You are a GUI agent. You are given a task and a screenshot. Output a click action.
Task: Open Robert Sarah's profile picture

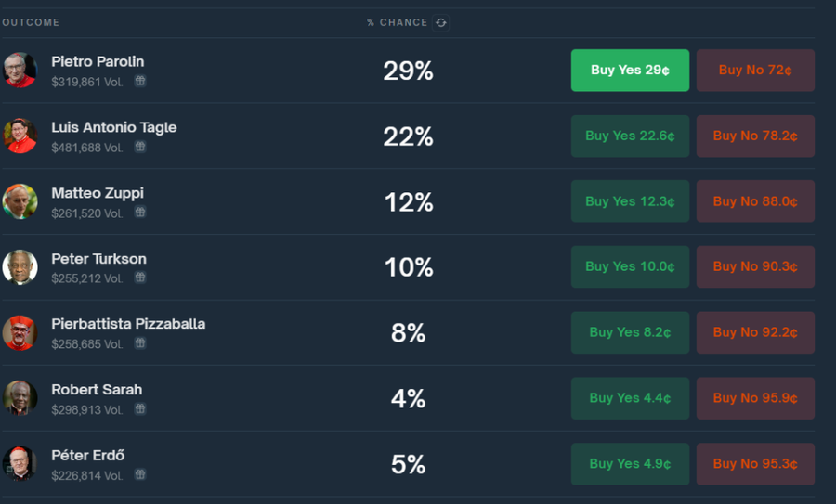pyautogui.click(x=20, y=398)
